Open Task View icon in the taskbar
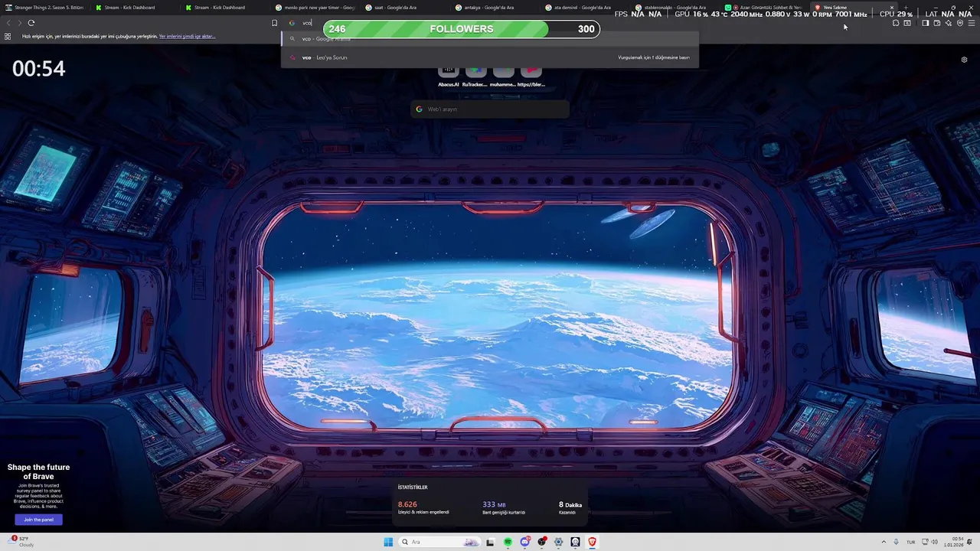Image resolution: width=980 pixels, height=551 pixels. (x=490, y=542)
